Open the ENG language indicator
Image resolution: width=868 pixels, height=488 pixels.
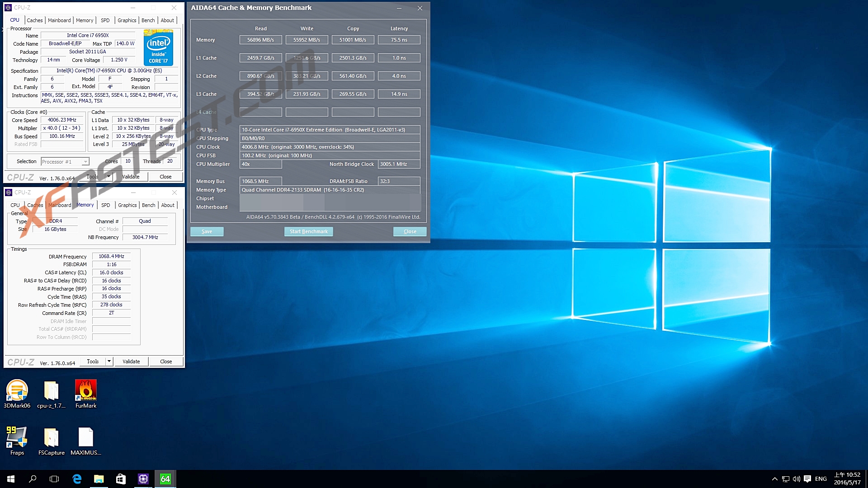(x=821, y=479)
